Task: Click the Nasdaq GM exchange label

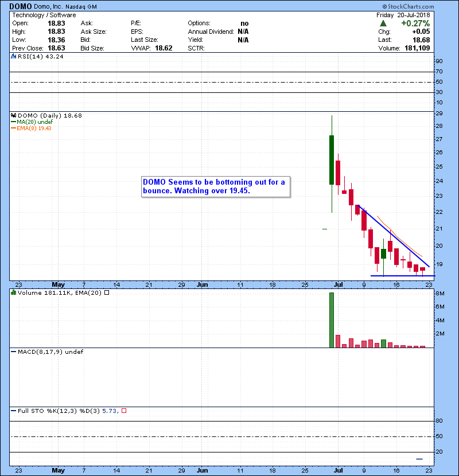Action: [81, 7]
